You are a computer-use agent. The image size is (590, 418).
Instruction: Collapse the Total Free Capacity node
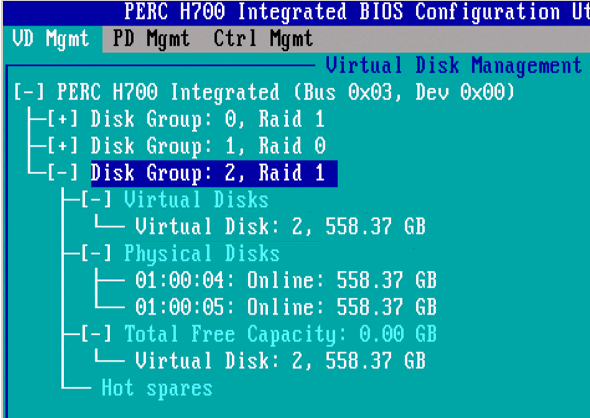pos(96,334)
